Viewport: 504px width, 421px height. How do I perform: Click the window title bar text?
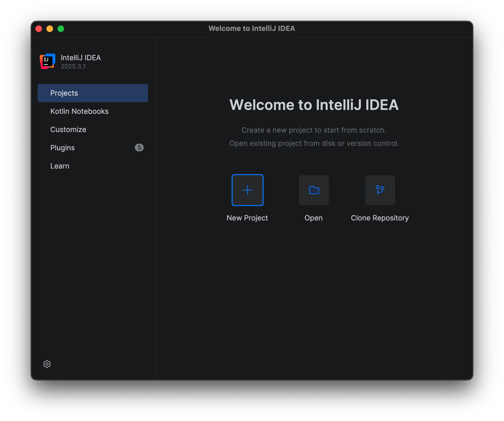click(252, 28)
